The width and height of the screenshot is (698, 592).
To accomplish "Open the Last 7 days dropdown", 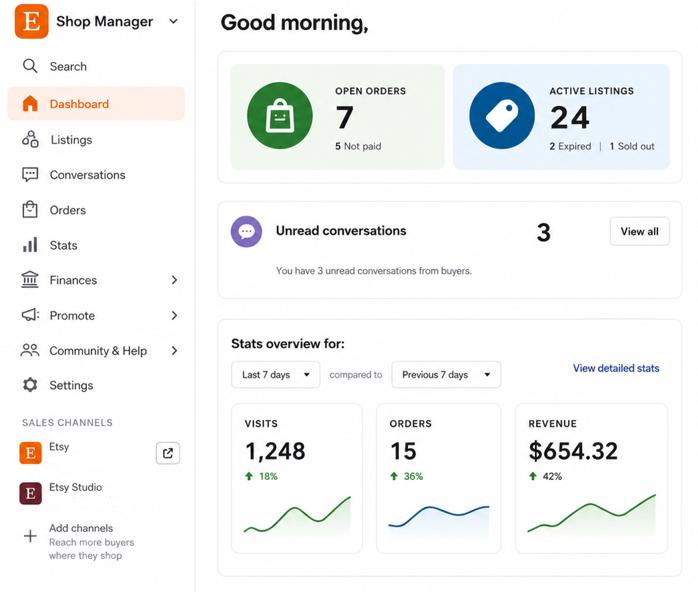I will [276, 375].
